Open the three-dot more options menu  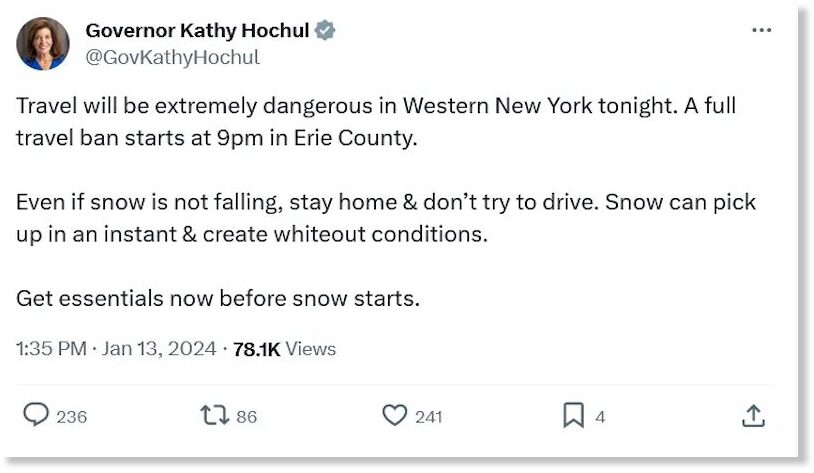pos(761,30)
